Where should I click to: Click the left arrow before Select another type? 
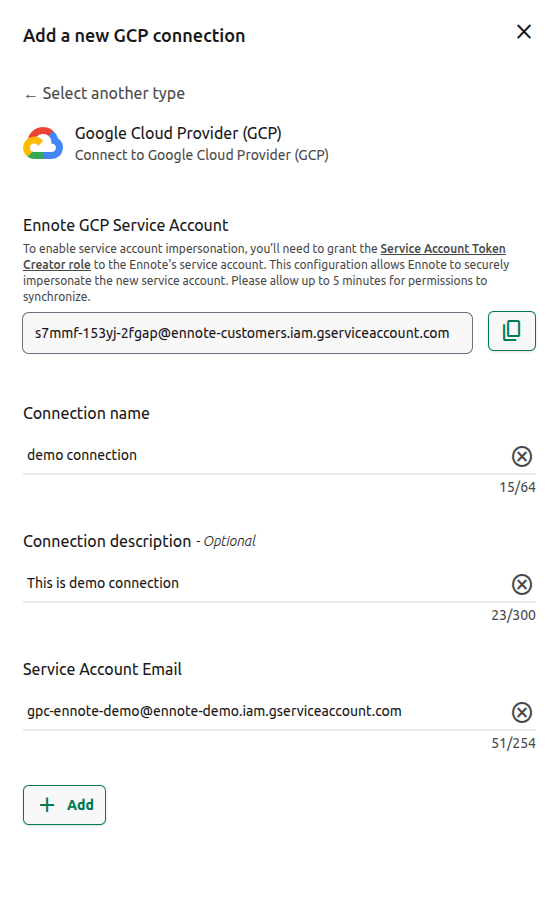click(x=31, y=96)
